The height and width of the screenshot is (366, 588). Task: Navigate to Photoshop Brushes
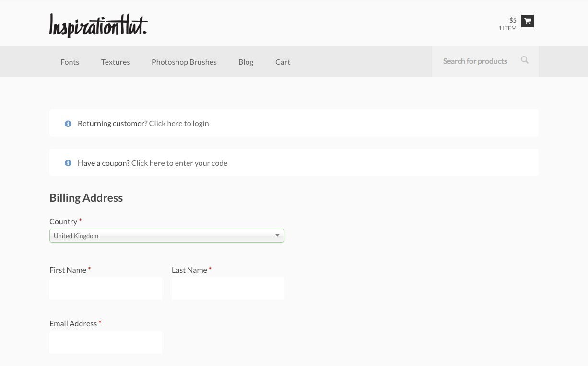click(x=184, y=62)
